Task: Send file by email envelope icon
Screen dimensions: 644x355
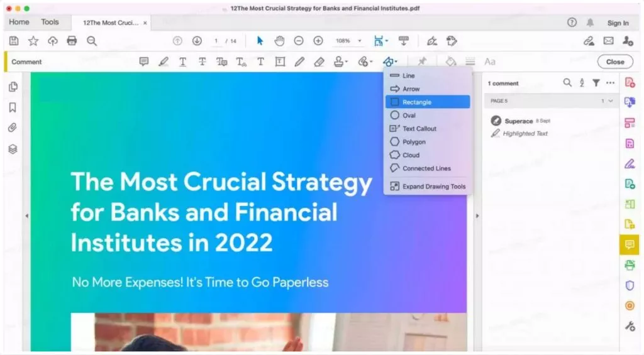Action: pyautogui.click(x=608, y=41)
